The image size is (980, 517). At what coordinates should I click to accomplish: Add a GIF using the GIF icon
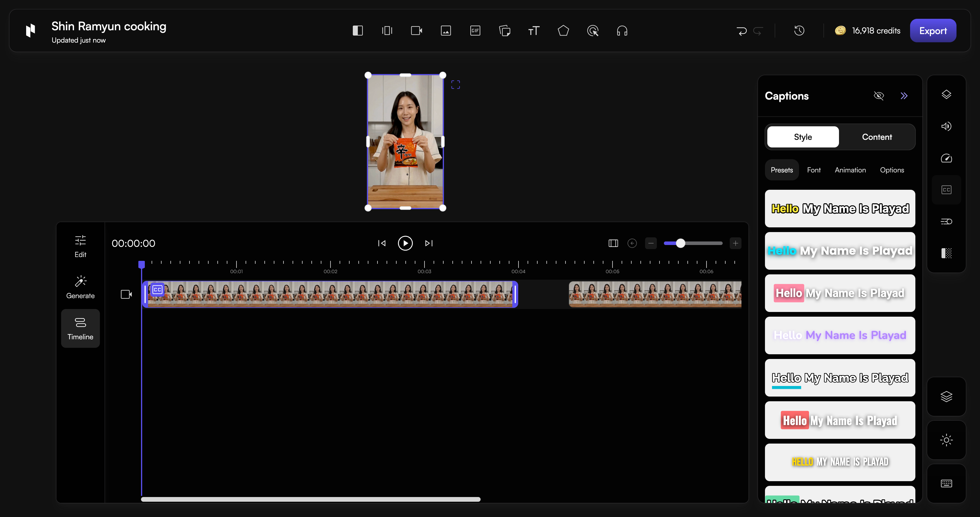point(475,31)
